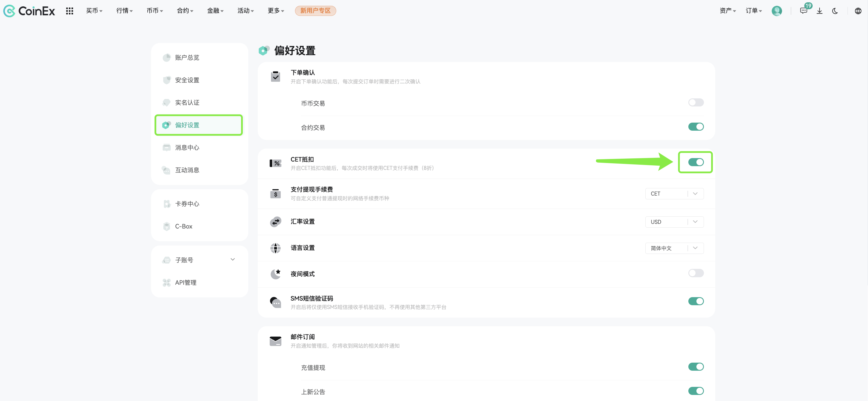The image size is (868, 401).
Task: Open the 语言设置 简体中文 dropdown
Action: 674,248
